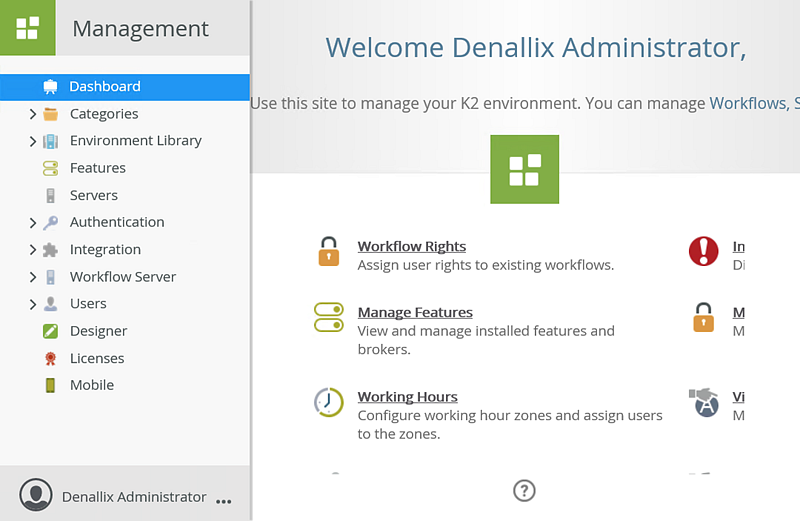Viewport: 800px width, 521px height.
Task: Expand the Authentication tree node
Action: 33,223
